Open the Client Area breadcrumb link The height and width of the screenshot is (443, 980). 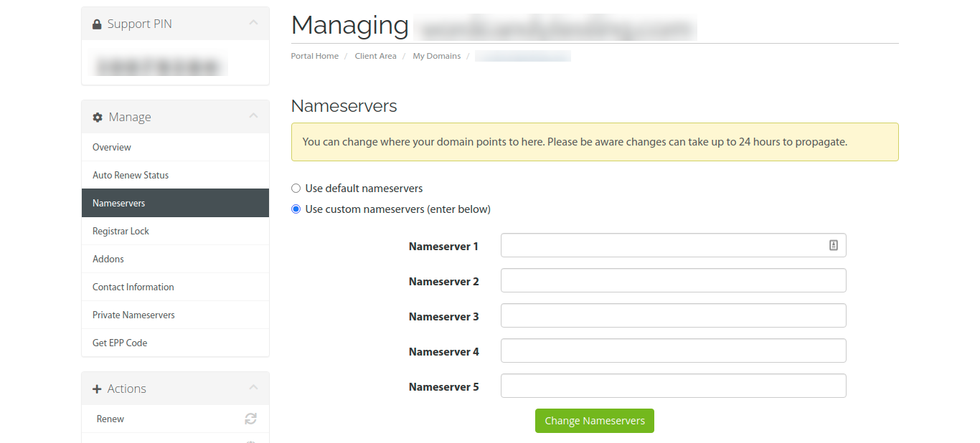pyautogui.click(x=375, y=55)
